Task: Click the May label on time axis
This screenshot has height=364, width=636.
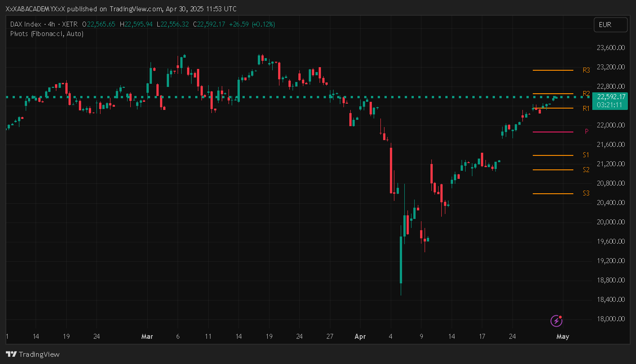Action: pyautogui.click(x=563, y=336)
